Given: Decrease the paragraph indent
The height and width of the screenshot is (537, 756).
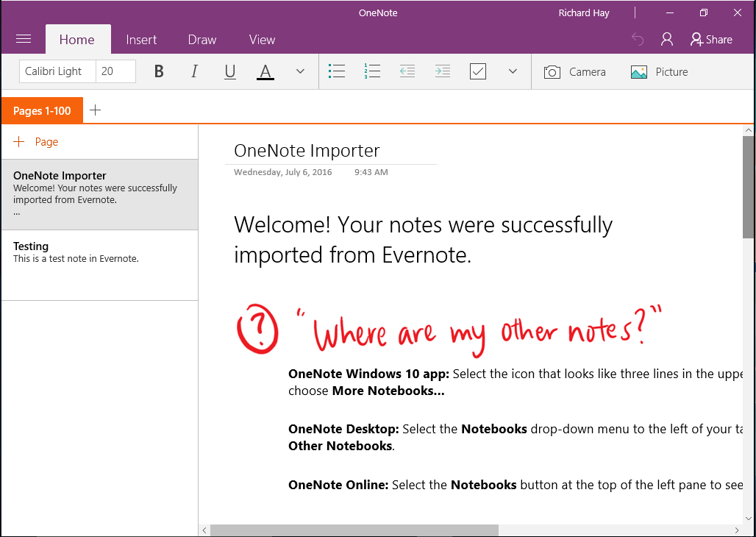Looking at the screenshot, I should pyautogui.click(x=407, y=71).
